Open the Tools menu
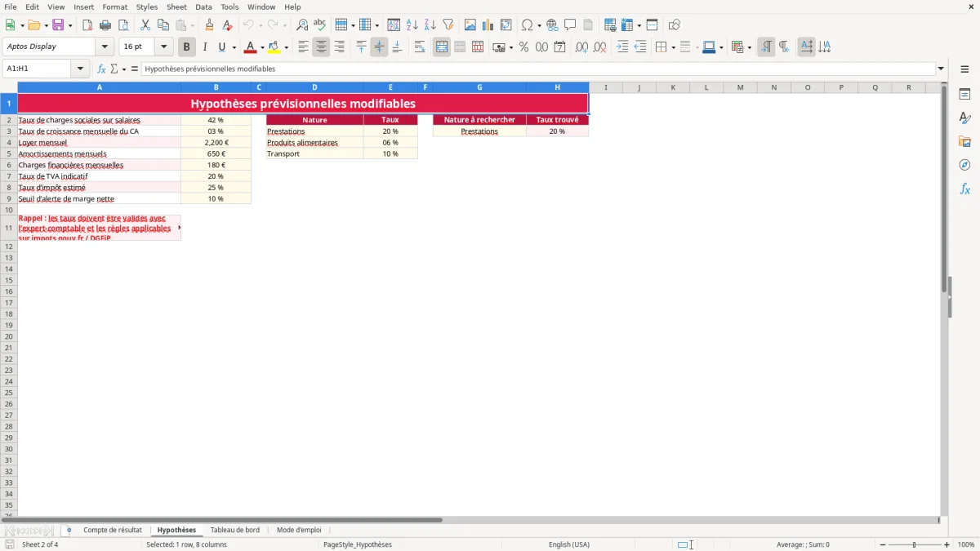The height and width of the screenshot is (551, 980). point(229,7)
